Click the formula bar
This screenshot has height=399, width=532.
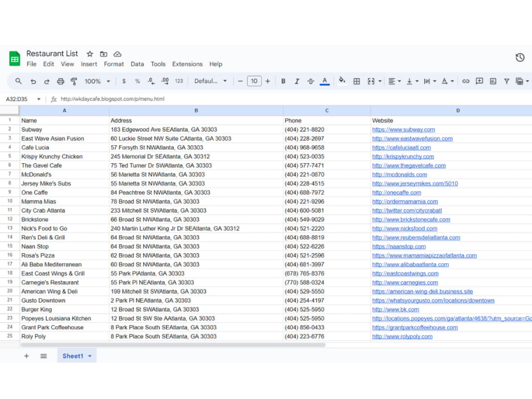click(x=292, y=99)
